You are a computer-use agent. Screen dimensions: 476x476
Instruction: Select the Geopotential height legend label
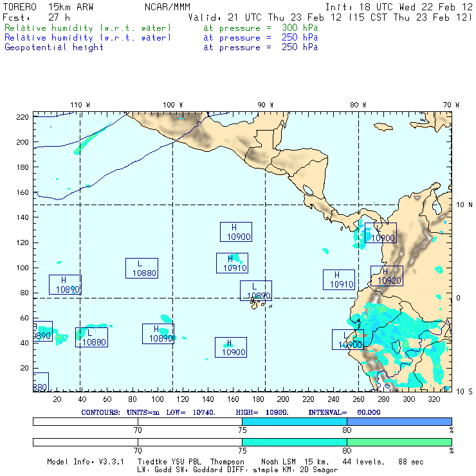click(54, 47)
